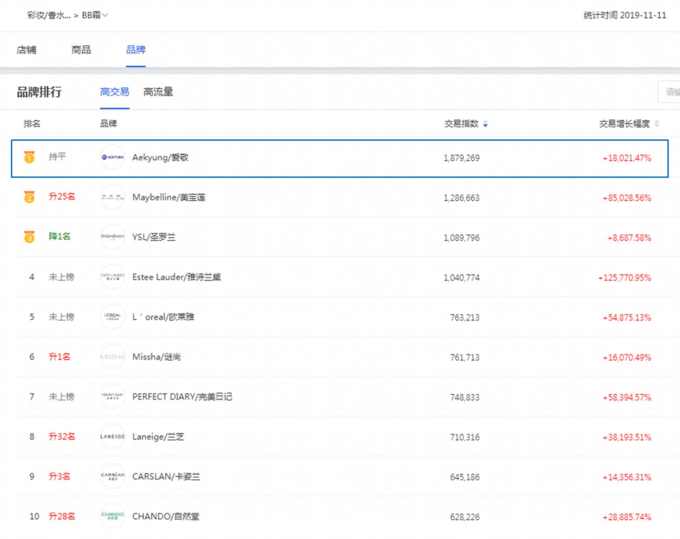Click the Maybelline/美宝莲 brand name
680x539 pixels.
[169, 197]
